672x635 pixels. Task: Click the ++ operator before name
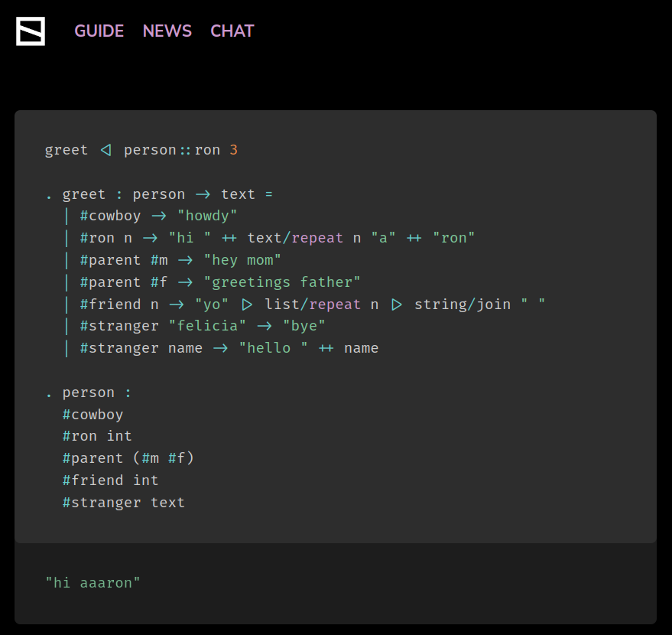click(325, 347)
